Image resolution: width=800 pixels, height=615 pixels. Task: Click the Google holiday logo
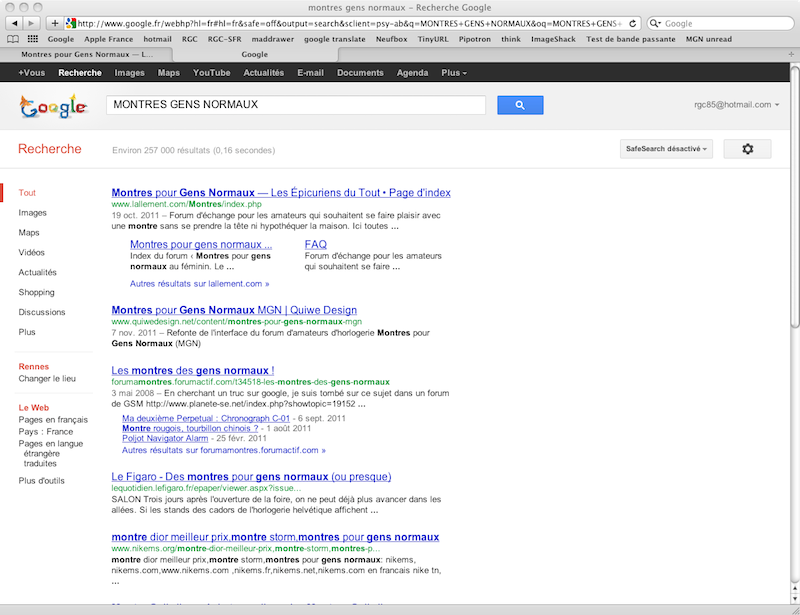pyautogui.click(x=54, y=107)
